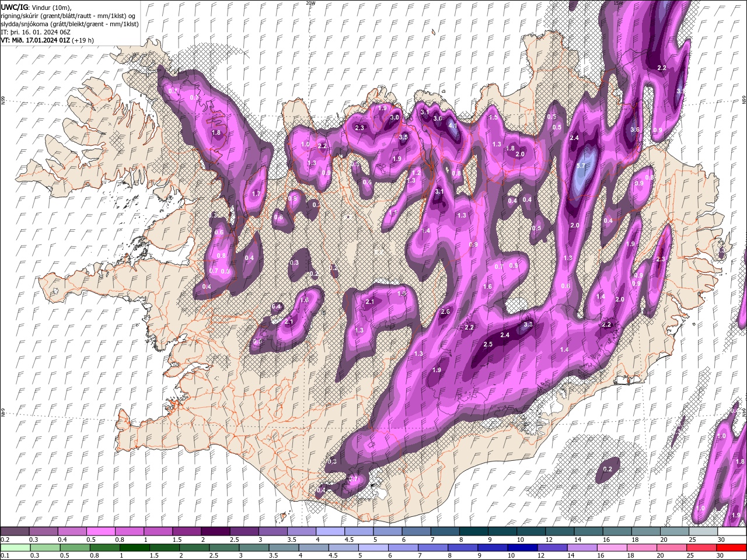Click the '30' label in upper legend row
Screen dimensions: 747x560
(x=721, y=540)
